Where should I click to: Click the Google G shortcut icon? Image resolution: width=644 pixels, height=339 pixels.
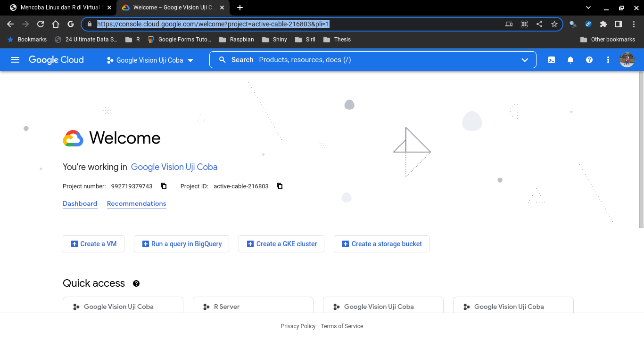click(x=71, y=24)
